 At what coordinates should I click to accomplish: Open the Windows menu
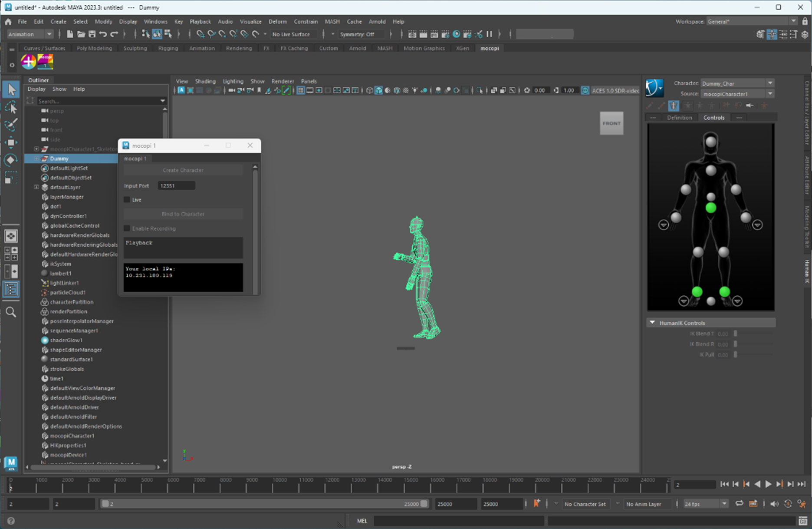(x=155, y=21)
